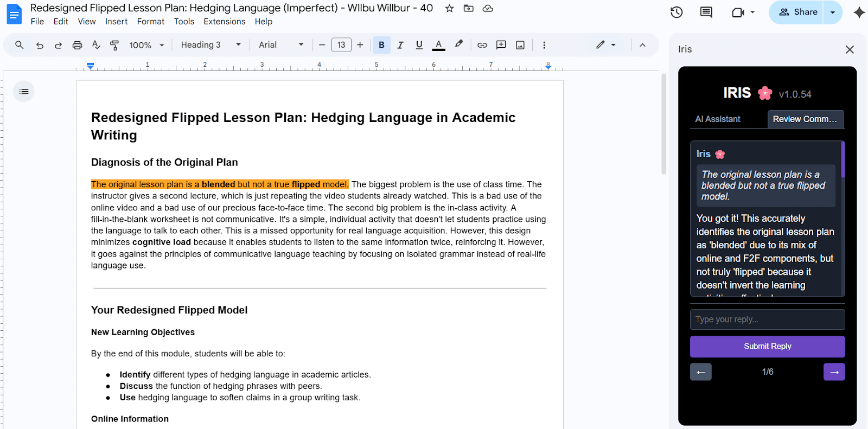The width and height of the screenshot is (868, 429).
Task: Select the paint format tool
Action: tap(114, 45)
